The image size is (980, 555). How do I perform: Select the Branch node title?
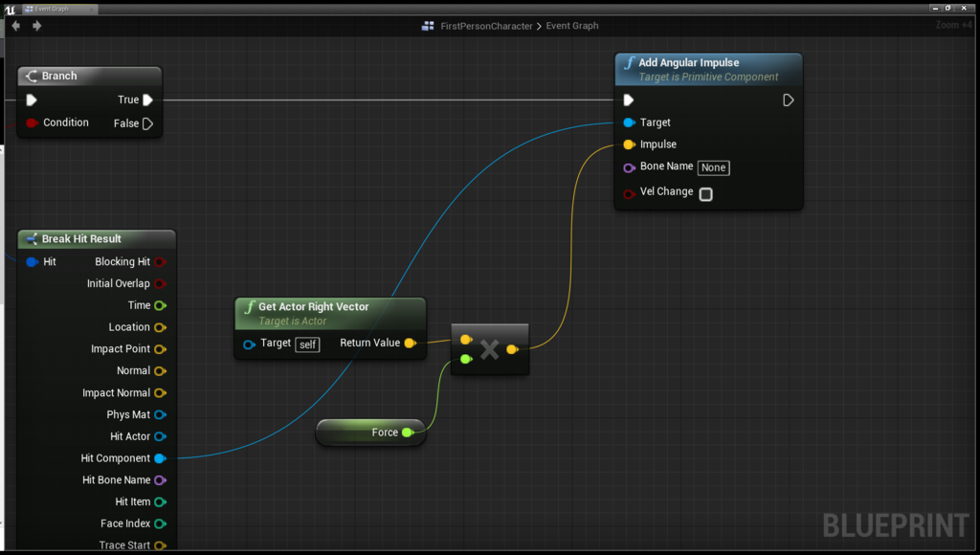[59, 76]
